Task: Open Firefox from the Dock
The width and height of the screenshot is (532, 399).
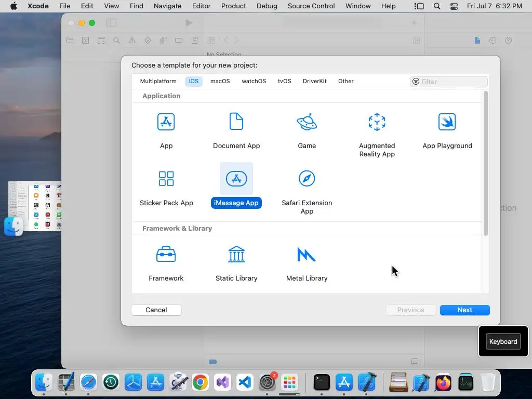Action: pyautogui.click(x=443, y=382)
